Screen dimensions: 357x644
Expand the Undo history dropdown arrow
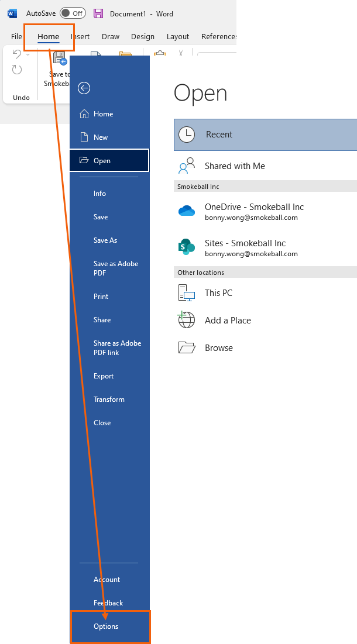point(28,54)
